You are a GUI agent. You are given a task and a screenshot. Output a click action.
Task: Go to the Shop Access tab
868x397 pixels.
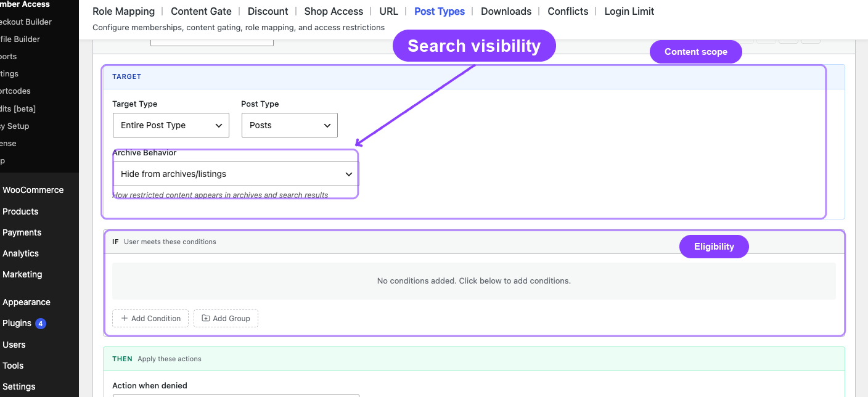point(334,11)
